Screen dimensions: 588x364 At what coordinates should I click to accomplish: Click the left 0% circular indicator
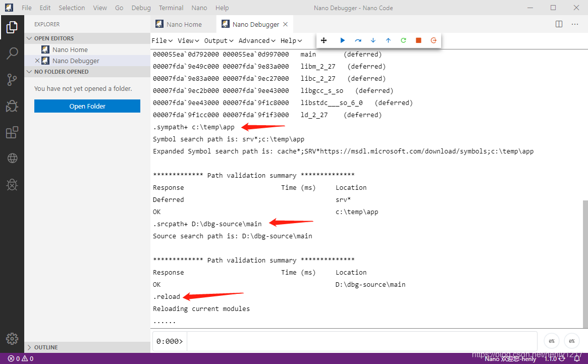pyautogui.click(x=552, y=341)
